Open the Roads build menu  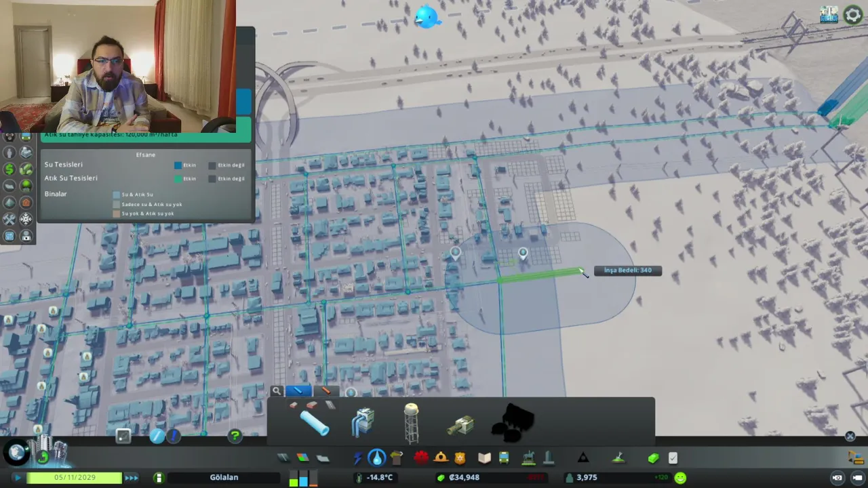[x=283, y=458]
